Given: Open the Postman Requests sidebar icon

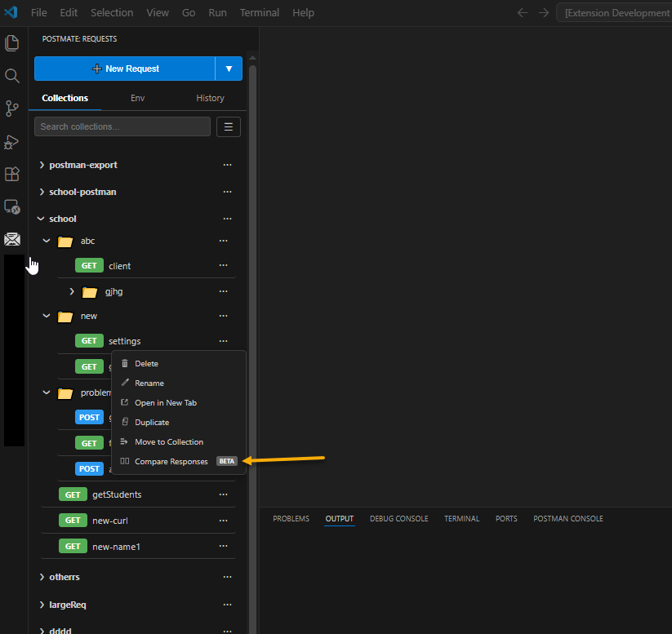Looking at the screenshot, I should tap(12, 239).
